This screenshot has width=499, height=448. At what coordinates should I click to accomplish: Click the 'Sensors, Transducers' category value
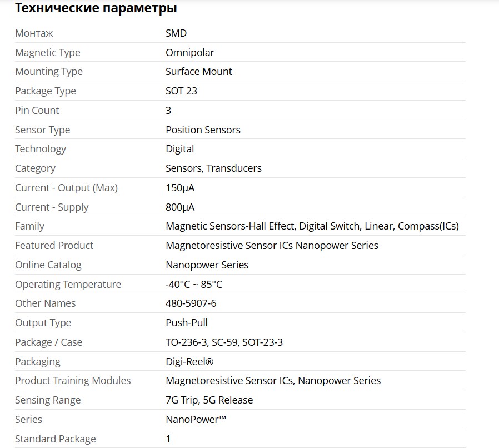tap(213, 168)
